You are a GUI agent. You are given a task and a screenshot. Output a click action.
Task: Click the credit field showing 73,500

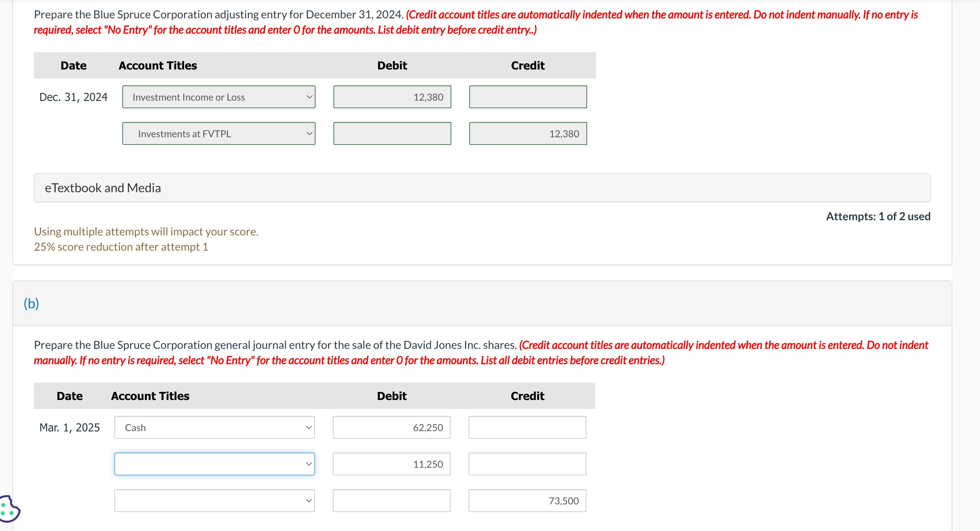pyautogui.click(x=527, y=501)
